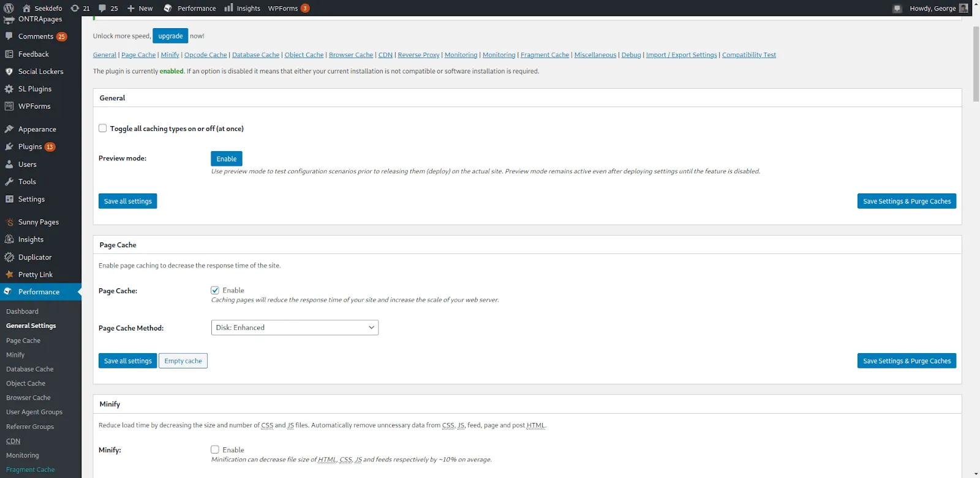Click Save Settings & Purge Caches in General
The width and height of the screenshot is (980, 478).
pyautogui.click(x=907, y=201)
